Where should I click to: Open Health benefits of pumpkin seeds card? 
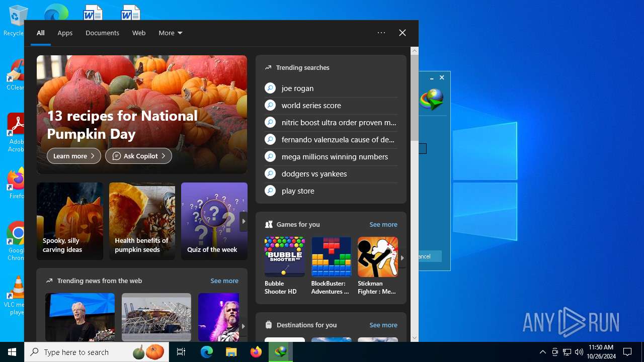(x=142, y=221)
